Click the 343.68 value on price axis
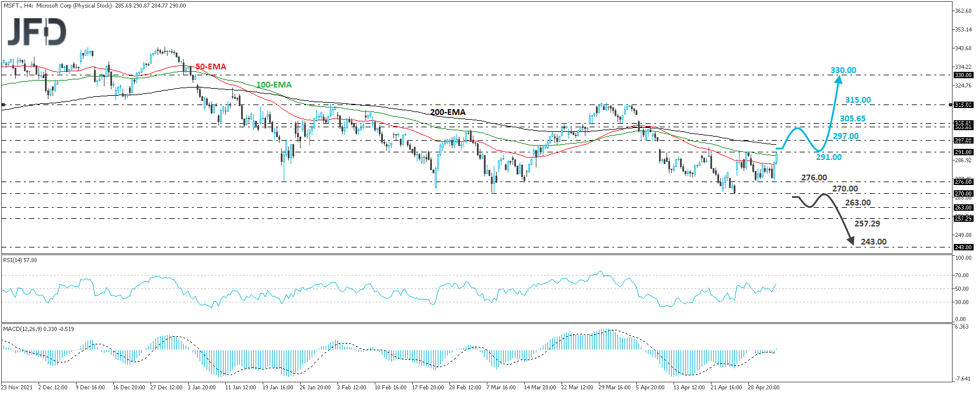980x394 pixels. click(963, 48)
